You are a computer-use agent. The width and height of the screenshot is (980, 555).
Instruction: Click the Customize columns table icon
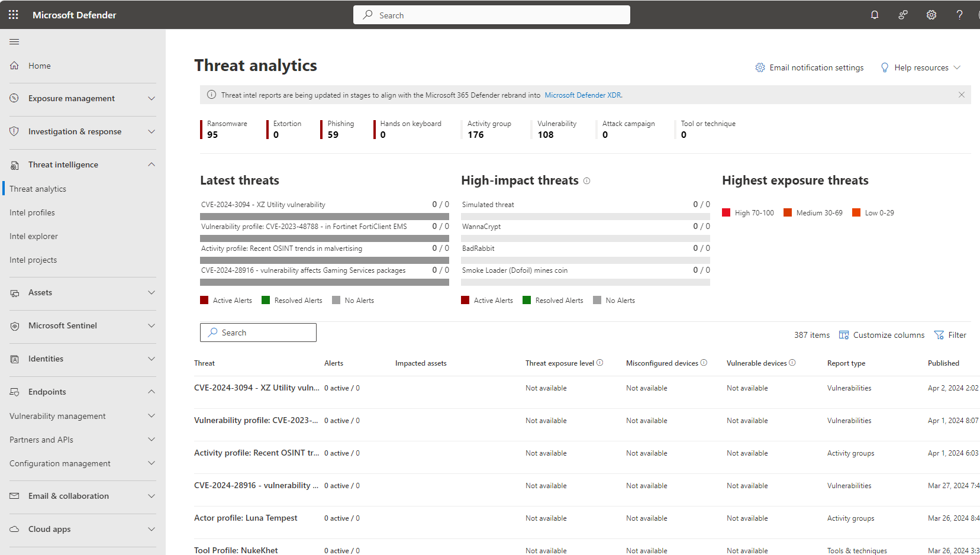point(844,335)
